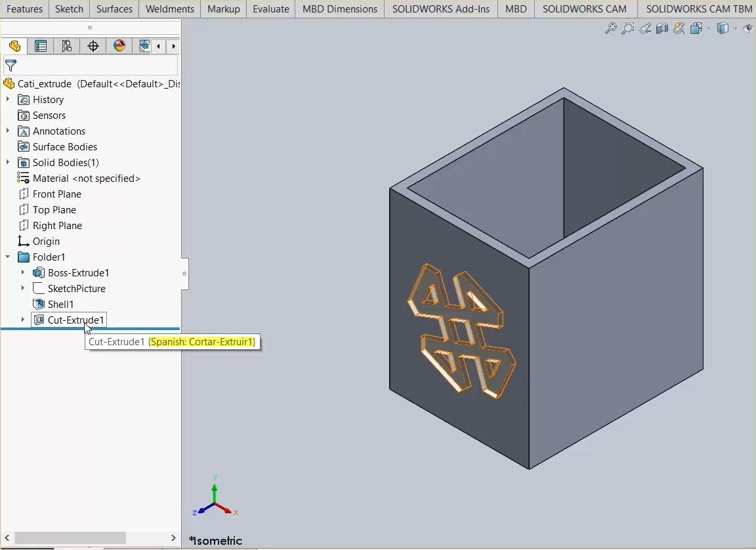This screenshot has width=756, height=550.
Task: Click the feature tree filter funnel icon
Action: (10, 65)
